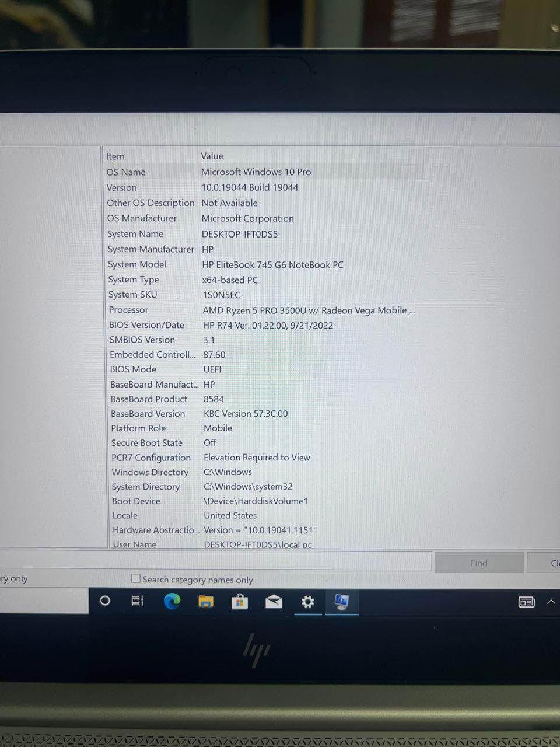Click the Find button
The width and height of the screenshot is (560, 747).
479,563
